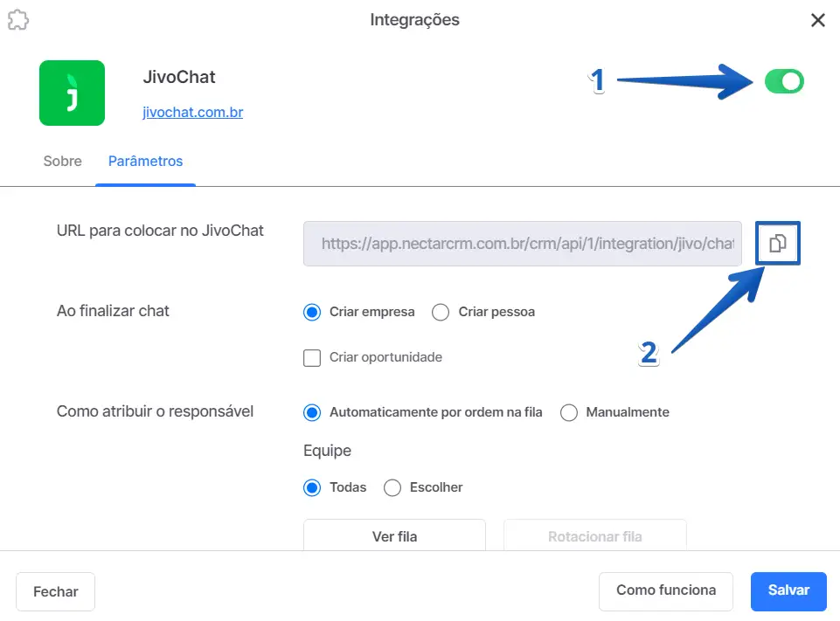Select Todas under Equipe
The image size is (840, 621).
pyautogui.click(x=312, y=487)
